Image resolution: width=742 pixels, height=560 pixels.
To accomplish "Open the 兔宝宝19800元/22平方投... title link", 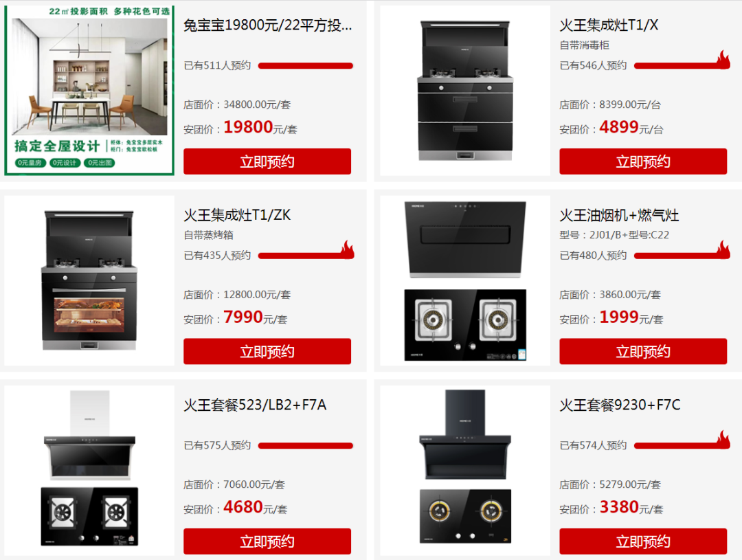I will pyautogui.click(x=268, y=25).
